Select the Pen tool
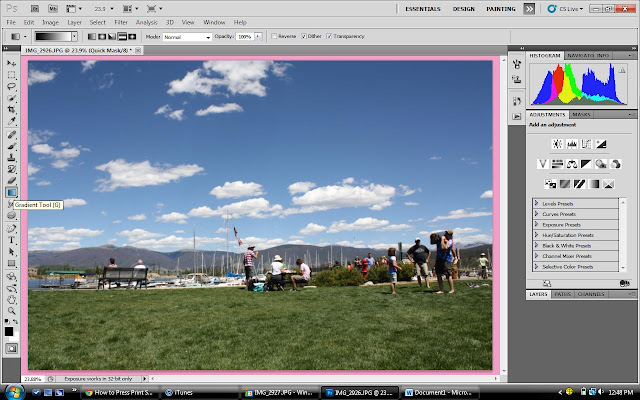 [11, 229]
